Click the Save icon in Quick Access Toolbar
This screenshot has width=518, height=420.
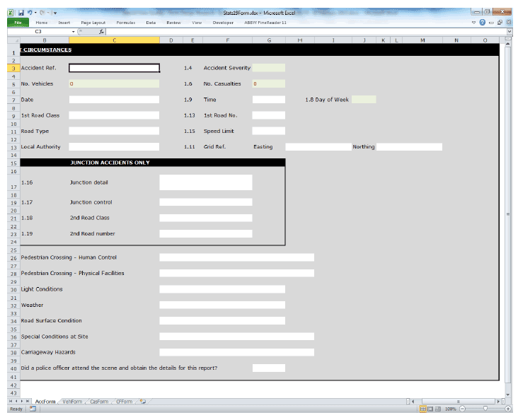click(x=21, y=13)
